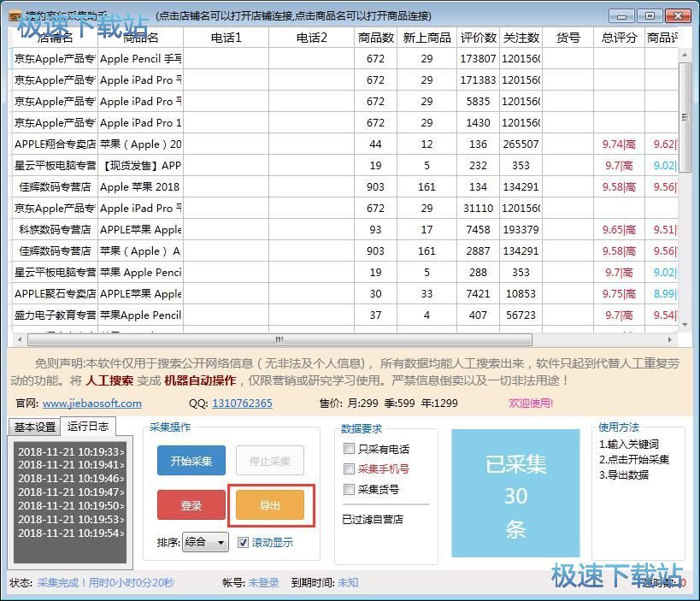
Task: Open product link Apple 苹果 2018
Action: tap(141, 186)
